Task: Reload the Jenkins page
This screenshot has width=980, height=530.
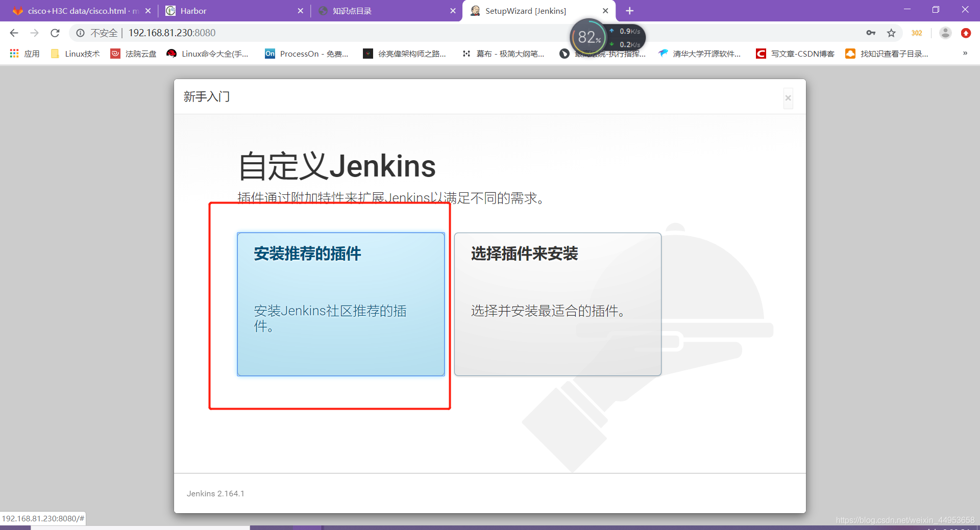Action: tap(55, 33)
